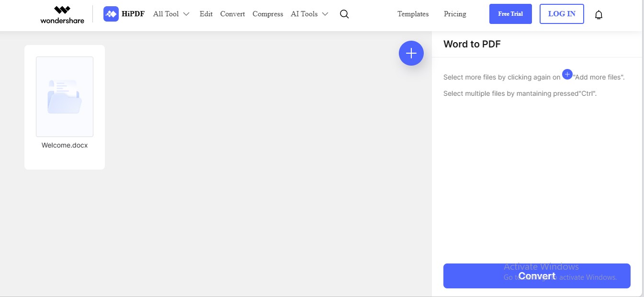This screenshot has height=297, width=644.
Task: Click the LOG IN button
Action: (x=562, y=14)
